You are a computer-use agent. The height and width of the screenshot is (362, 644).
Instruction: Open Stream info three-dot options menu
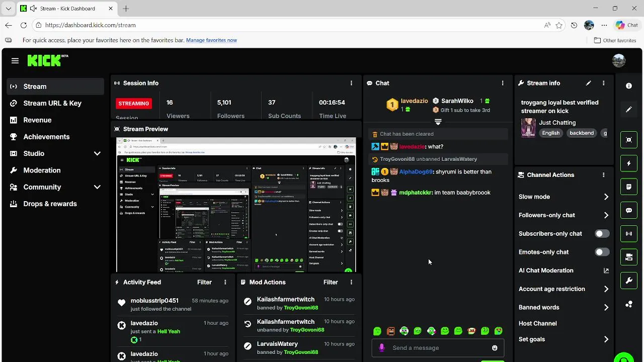pos(603,83)
